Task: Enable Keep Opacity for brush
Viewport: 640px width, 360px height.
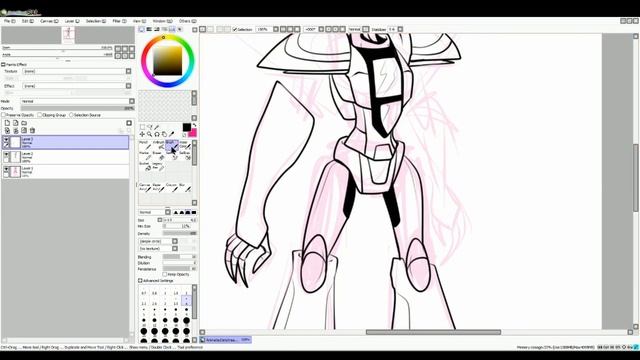Action: click(x=165, y=274)
